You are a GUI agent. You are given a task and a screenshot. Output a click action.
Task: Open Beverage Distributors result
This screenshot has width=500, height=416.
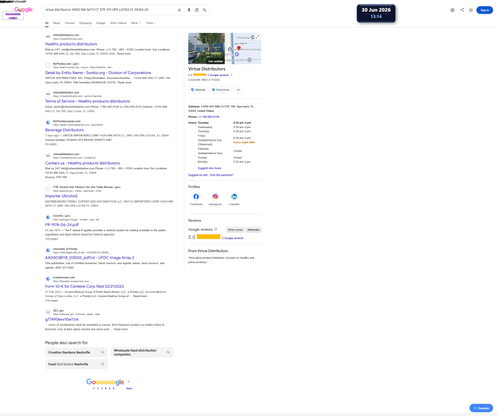(64, 130)
